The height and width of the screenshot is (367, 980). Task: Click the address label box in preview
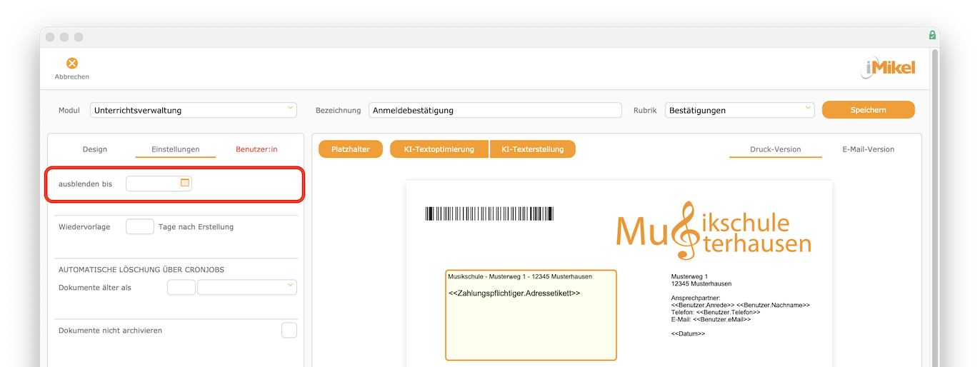click(531, 315)
